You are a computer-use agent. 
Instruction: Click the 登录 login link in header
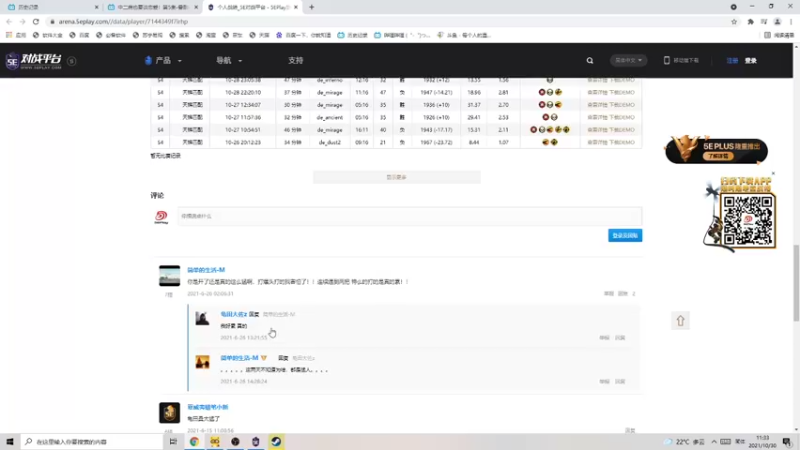[751, 61]
